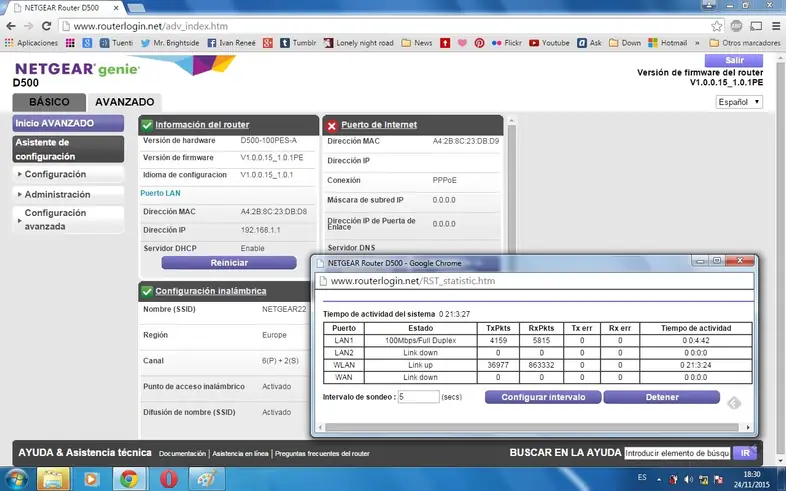Viewport: 786px width, 491px height.
Task: Open the Ivan Reneé Facebook bookmark
Action: [x=232, y=43]
